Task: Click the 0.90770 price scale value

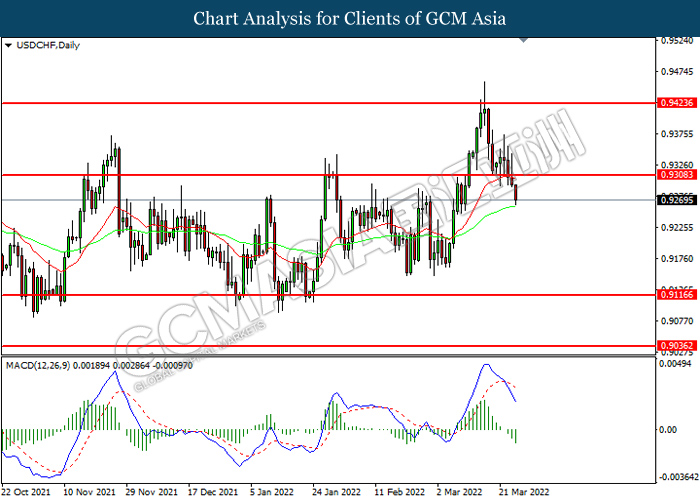Action: point(677,321)
